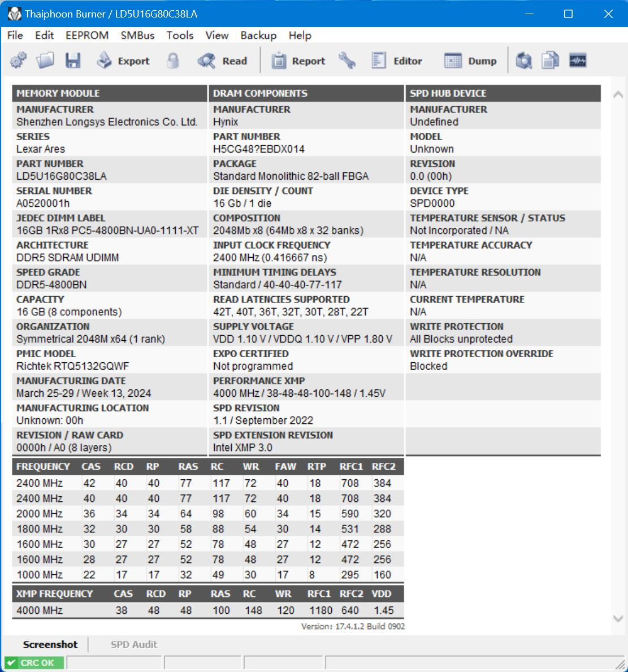Screen dimensions: 628x672
Task: Open the Report view
Action: click(x=298, y=61)
